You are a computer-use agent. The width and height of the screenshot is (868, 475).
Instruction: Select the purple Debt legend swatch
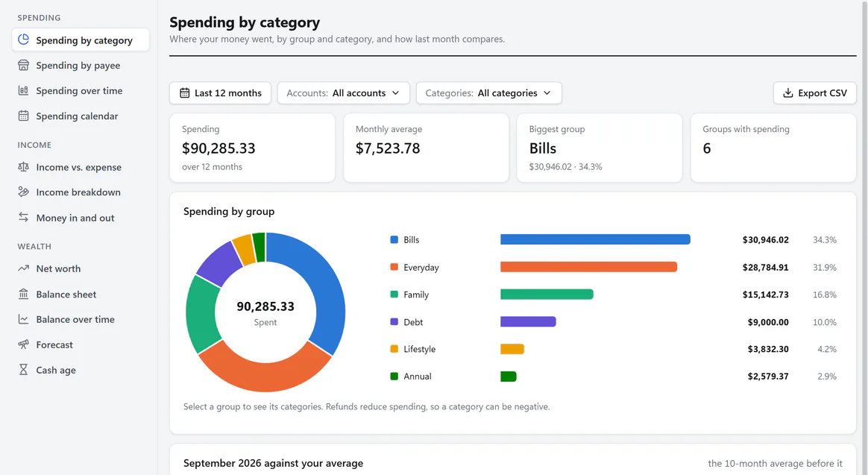point(394,321)
